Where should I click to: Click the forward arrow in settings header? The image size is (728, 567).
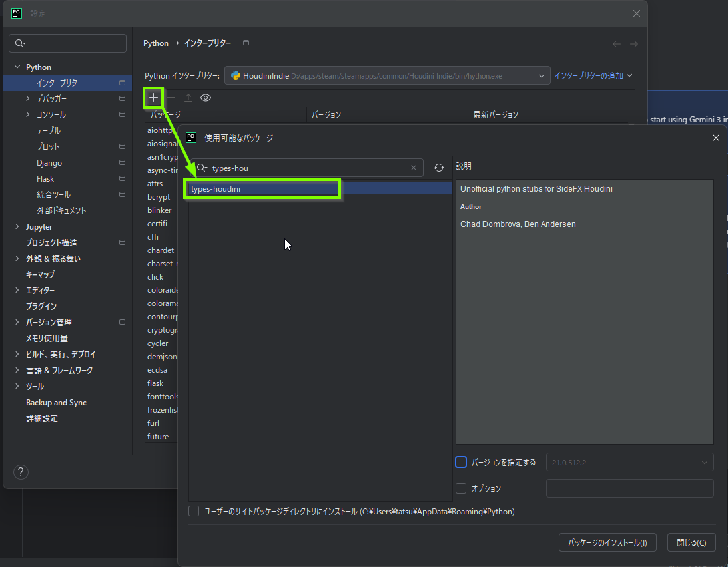[634, 43]
